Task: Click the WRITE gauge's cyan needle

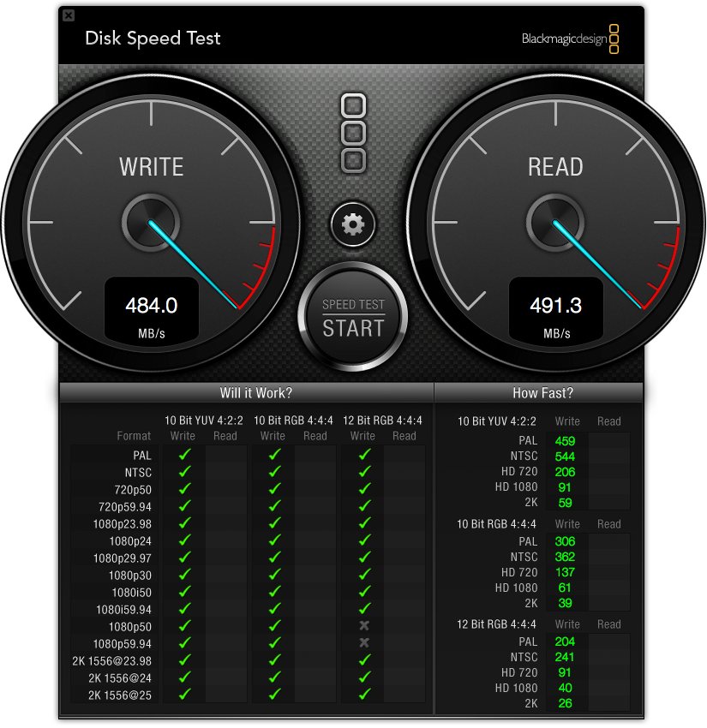Action: 193,264
